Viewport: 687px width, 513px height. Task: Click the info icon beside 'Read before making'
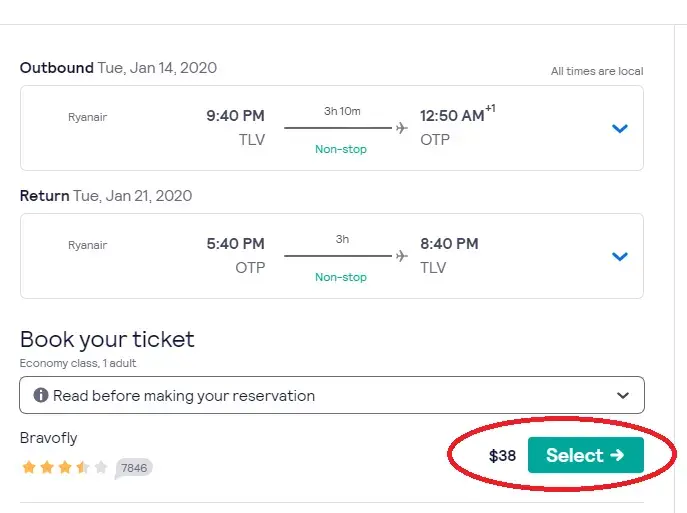coord(41,395)
